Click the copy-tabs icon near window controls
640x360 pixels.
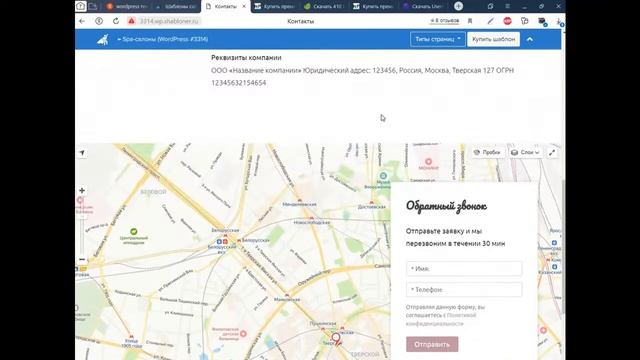[x=490, y=6]
